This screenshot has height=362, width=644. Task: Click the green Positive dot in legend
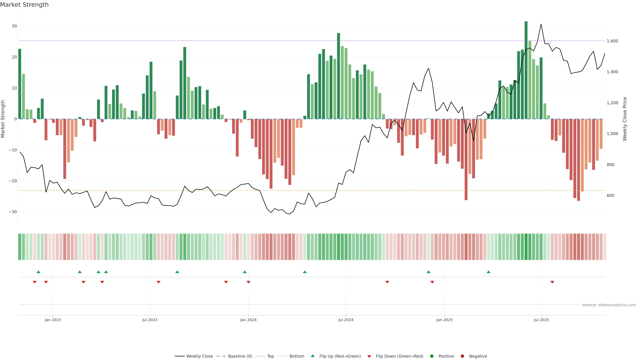(x=432, y=356)
